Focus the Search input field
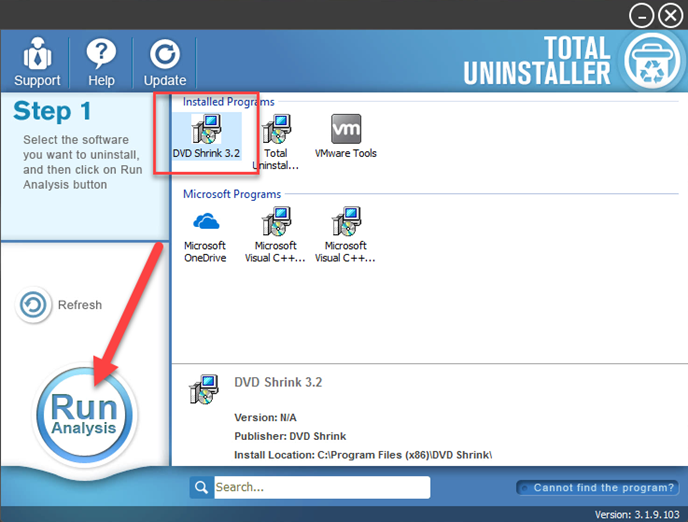The height and width of the screenshot is (522, 688). 322,487
